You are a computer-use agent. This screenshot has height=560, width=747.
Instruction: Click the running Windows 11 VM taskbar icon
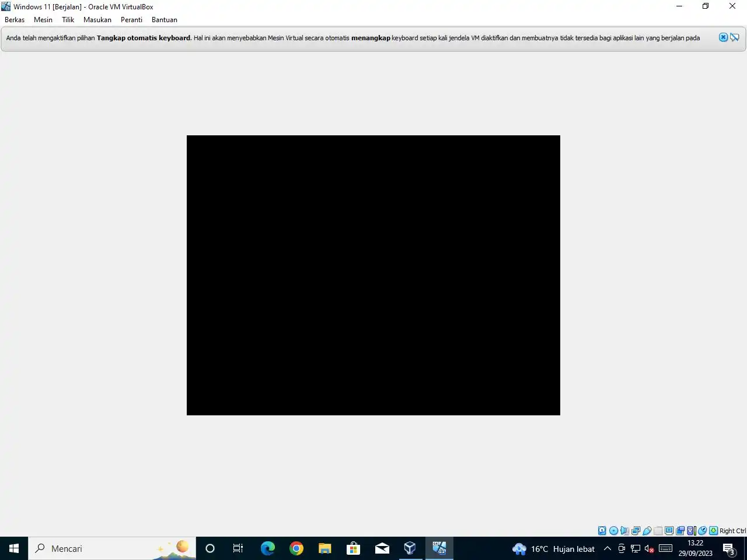pyautogui.click(x=439, y=548)
